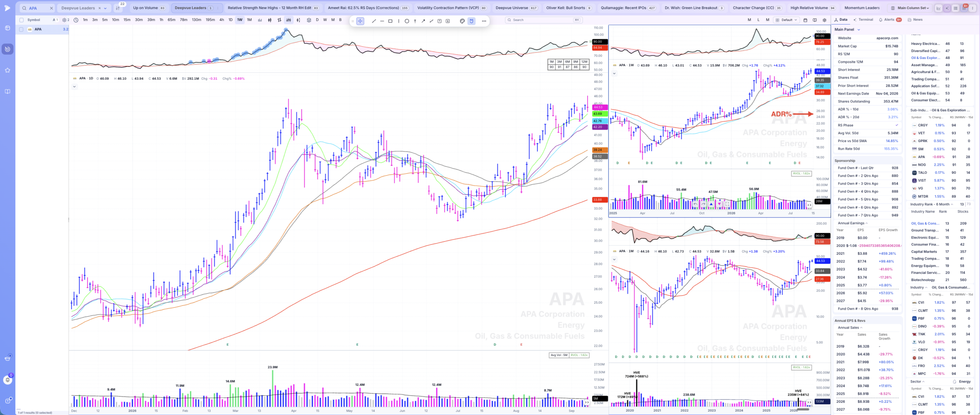Open the Main Column Set dropdown
Image resolution: width=980 pixels, height=415 pixels.
click(x=910, y=8)
